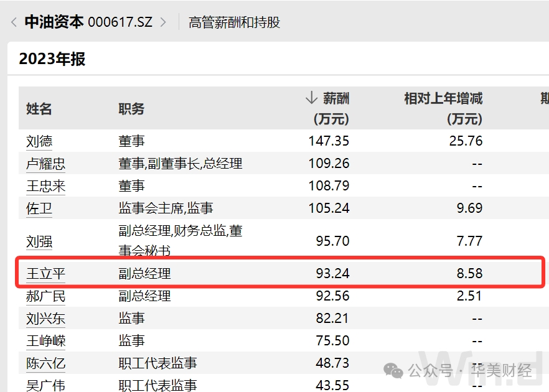Click the 相对上年增减 (万元) column header
Screen dimensions: 549x392
point(444,108)
